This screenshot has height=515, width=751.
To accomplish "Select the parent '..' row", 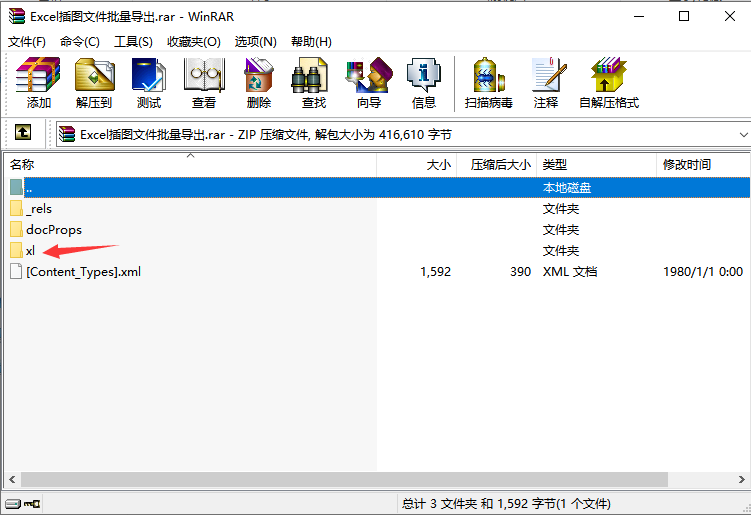I will click(379, 187).
